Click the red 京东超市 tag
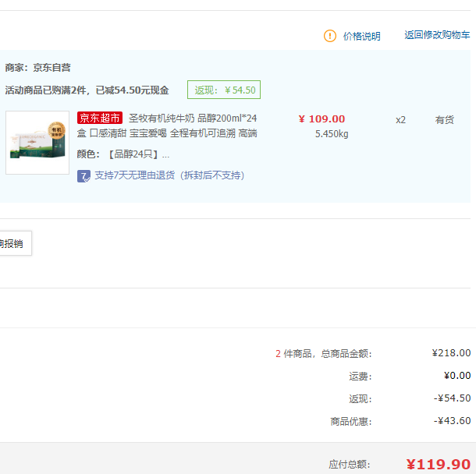This screenshot has width=476, height=474. click(x=100, y=118)
